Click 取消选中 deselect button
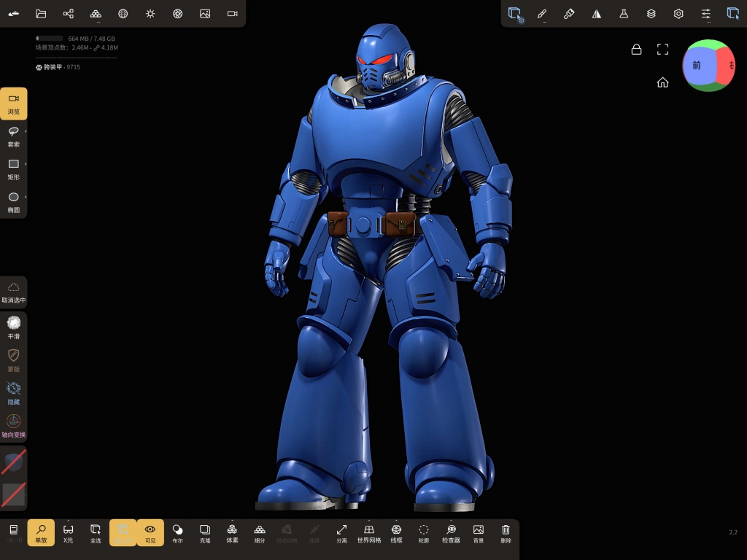The height and width of the screenshot is (560, 747). coord(14,292)
